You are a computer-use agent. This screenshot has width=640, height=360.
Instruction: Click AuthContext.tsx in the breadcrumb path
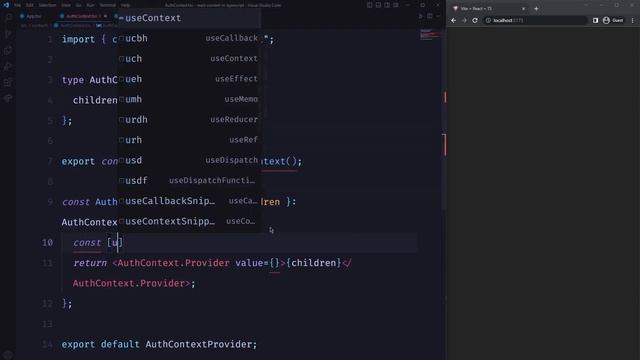coord(75,25)
